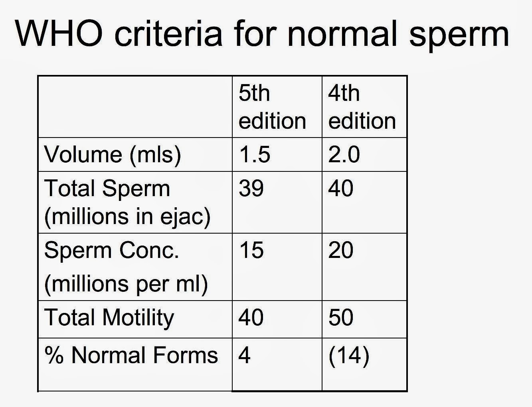Select the 'Total Sperm (millions in ejac)' label
The height and width of the screenshot is (407, 532).
(127, 202)
